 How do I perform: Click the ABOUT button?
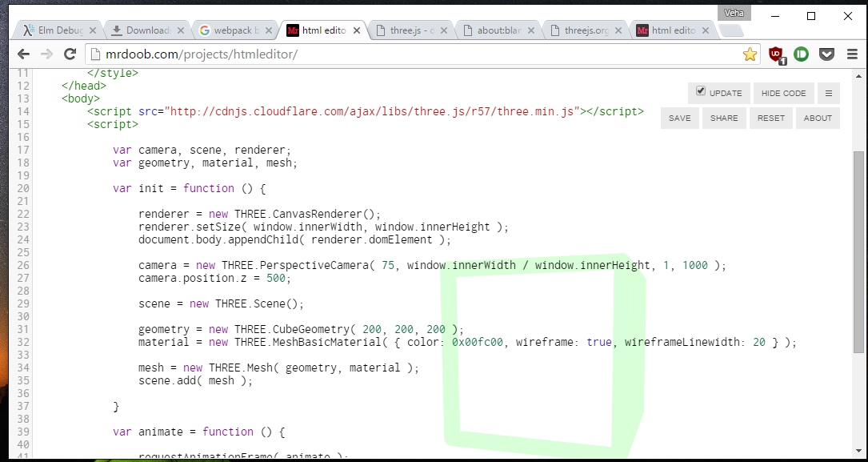tap(818, 118)
